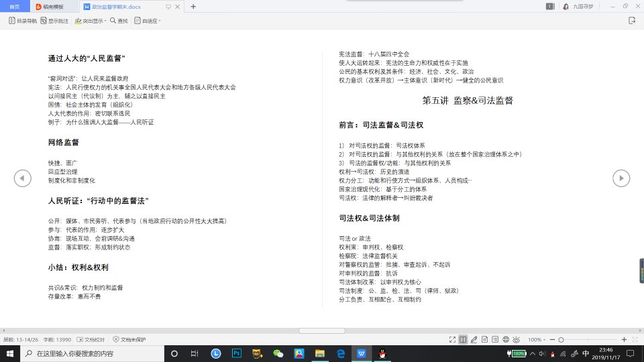
Task: Click heading 第五讲 监察&司法监督
Action: (468, 101)
